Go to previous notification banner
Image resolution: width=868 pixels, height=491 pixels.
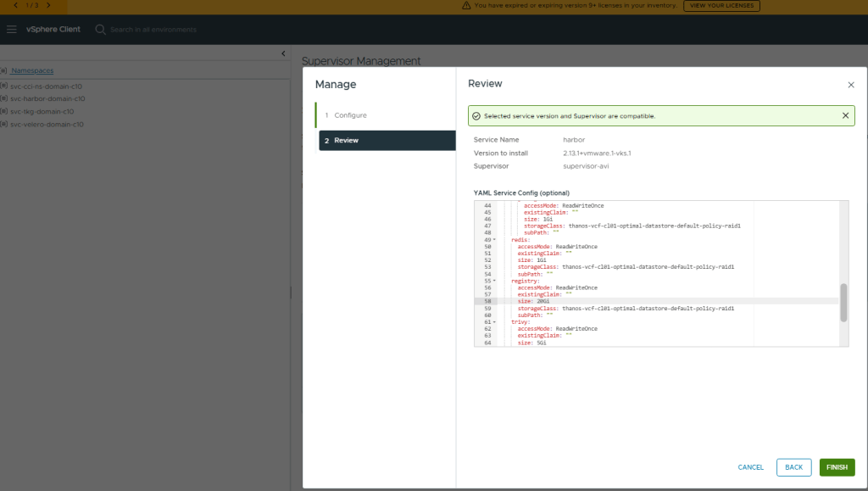(x=15, y=6)
